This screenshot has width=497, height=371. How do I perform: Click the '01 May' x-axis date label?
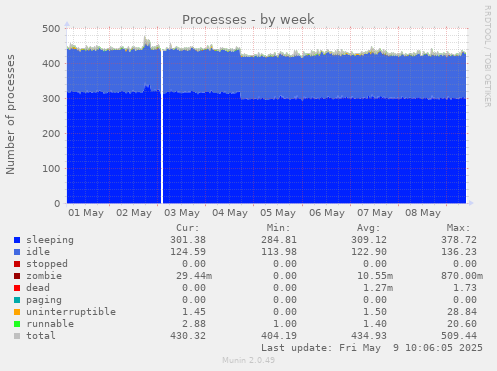click(x=86, y=213)
